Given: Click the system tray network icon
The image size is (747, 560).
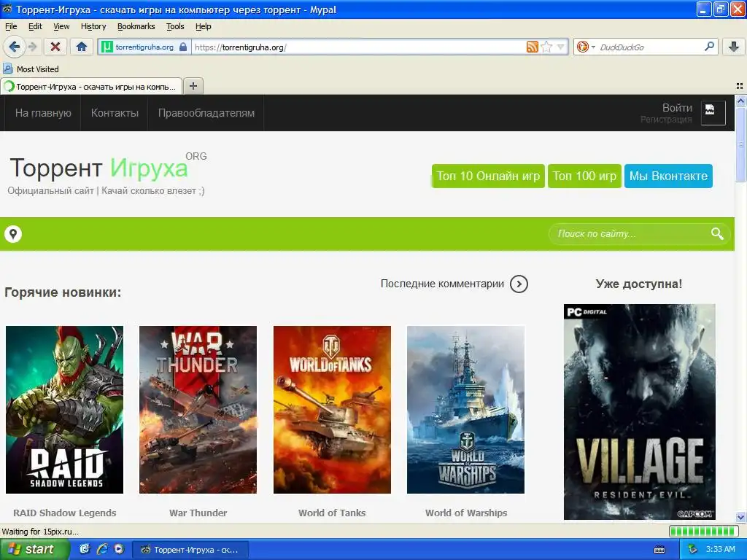Looking at the screenshot, I should tap(693, 549).
